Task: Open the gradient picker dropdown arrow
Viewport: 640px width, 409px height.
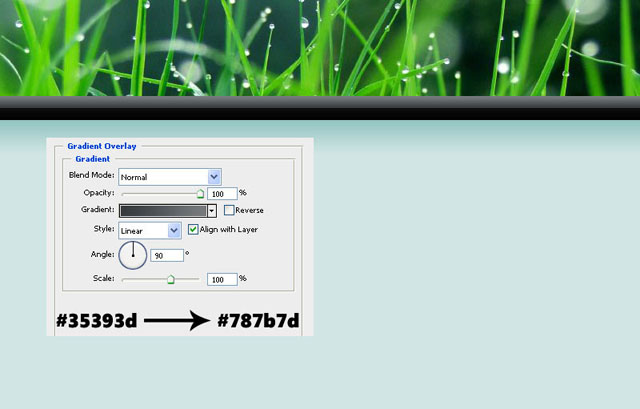Action: (212, 211)
